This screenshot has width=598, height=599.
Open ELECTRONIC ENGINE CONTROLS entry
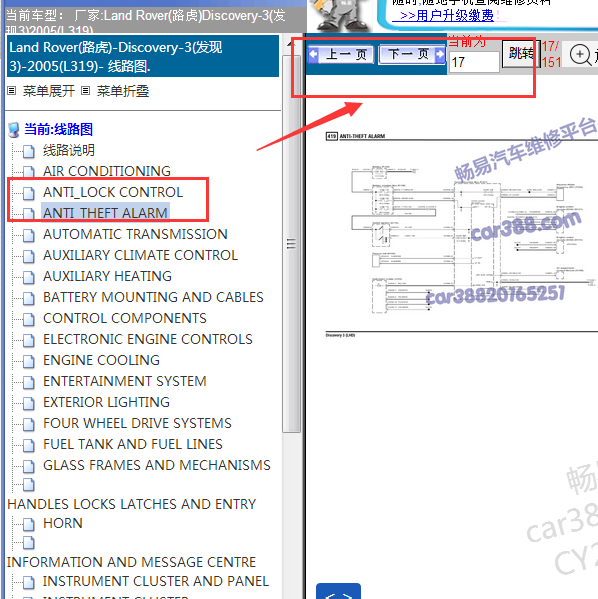coord(148,339)
